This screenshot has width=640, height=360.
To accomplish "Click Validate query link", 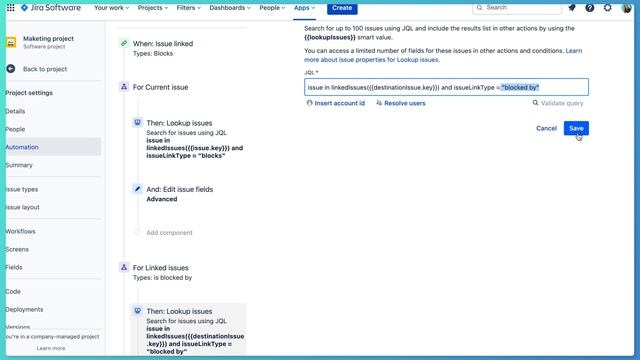I will point(562,103).
